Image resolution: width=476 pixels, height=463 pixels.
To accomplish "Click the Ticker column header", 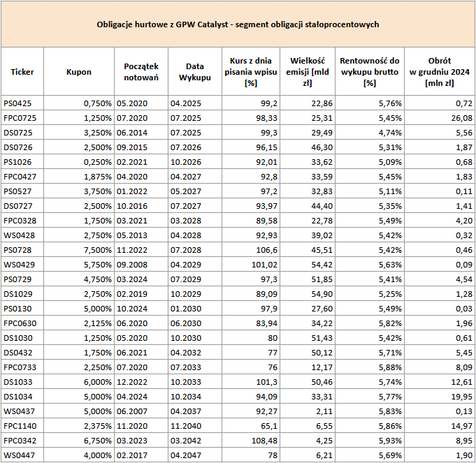I will [22, 72].
